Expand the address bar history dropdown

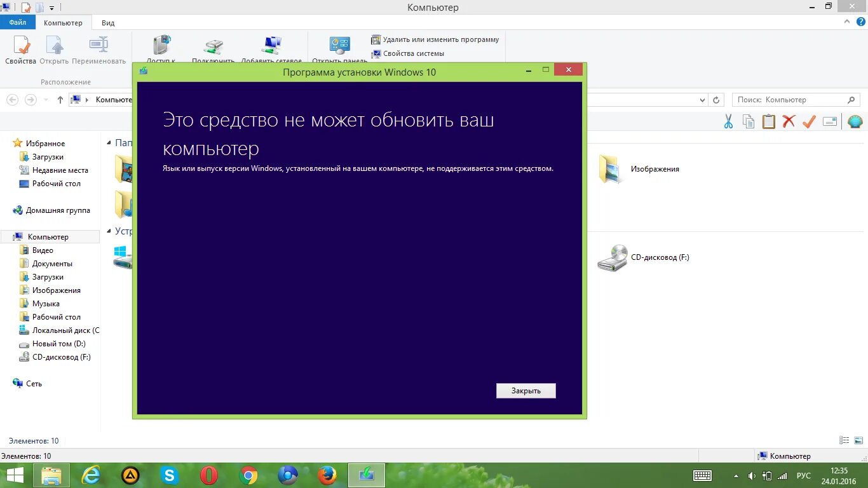coord(702,100)
